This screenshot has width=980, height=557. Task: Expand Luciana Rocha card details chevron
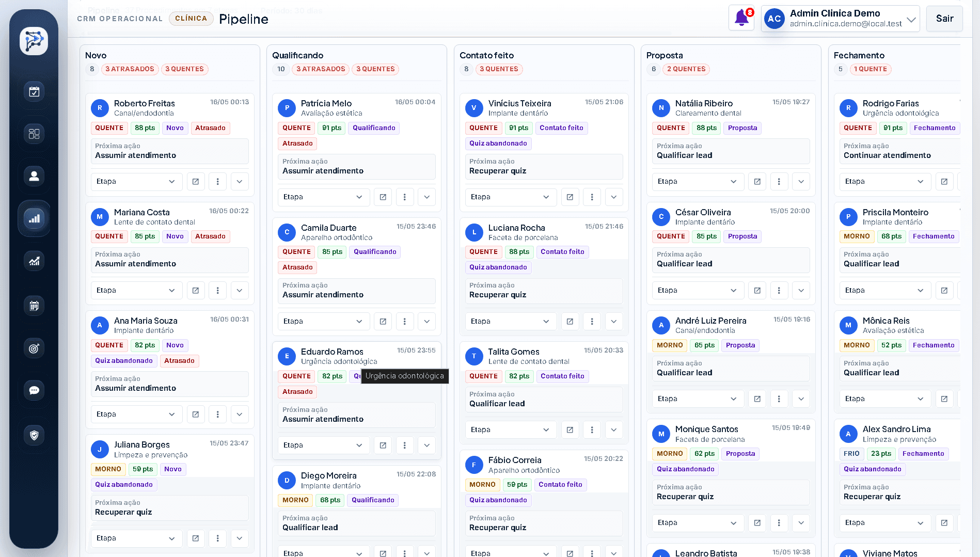614,322
